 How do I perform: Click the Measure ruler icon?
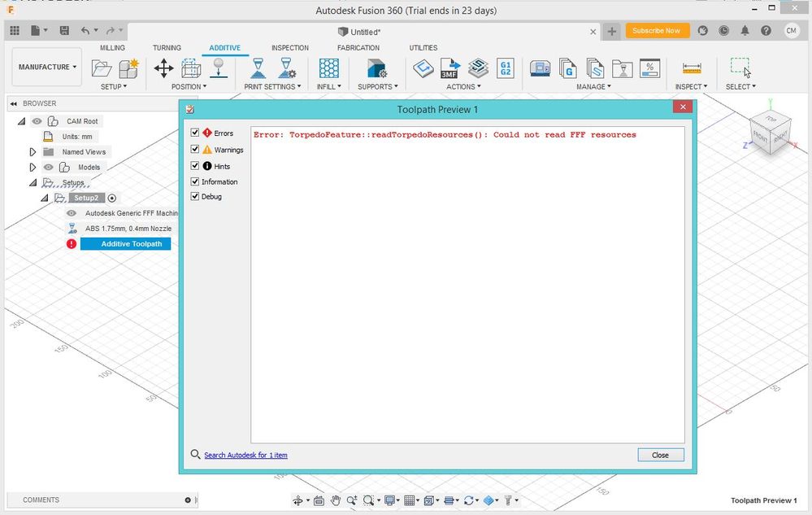692,68
